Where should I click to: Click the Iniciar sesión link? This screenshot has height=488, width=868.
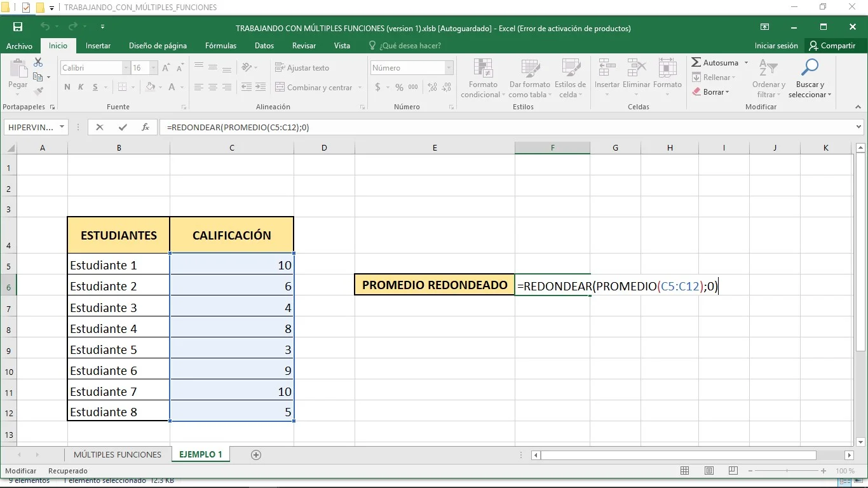(776, 46)
